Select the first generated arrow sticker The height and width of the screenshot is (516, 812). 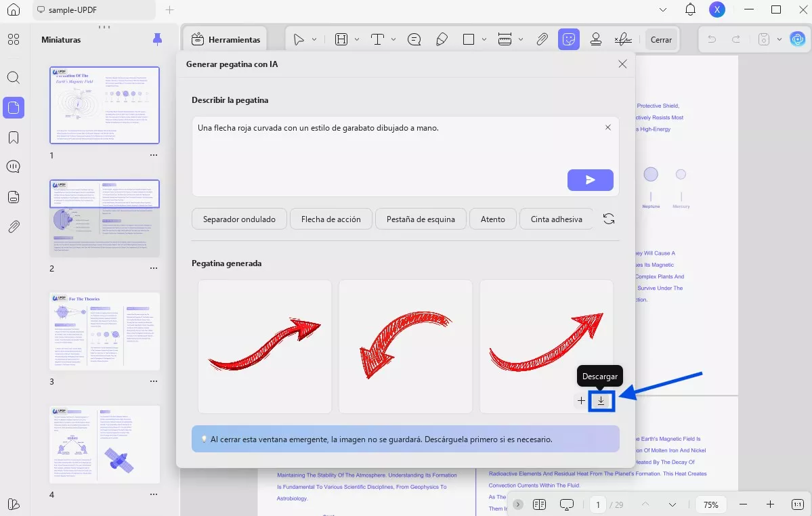[265, 346]
